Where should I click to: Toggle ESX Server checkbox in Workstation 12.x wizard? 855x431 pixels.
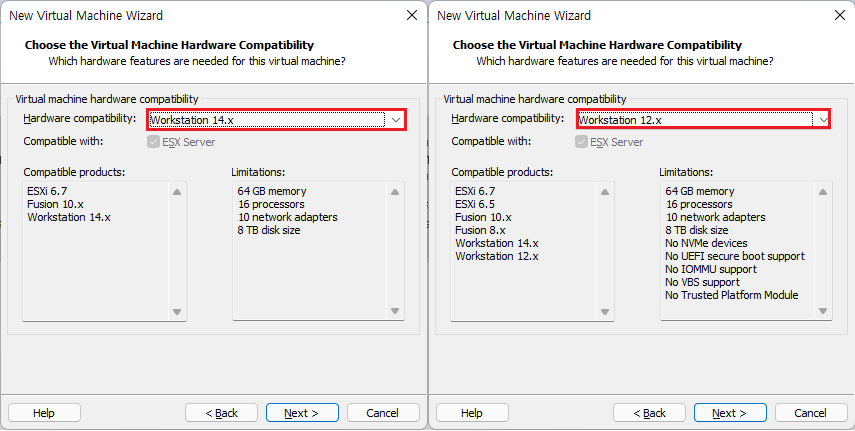pyautogui.click(x=581, y=142)
